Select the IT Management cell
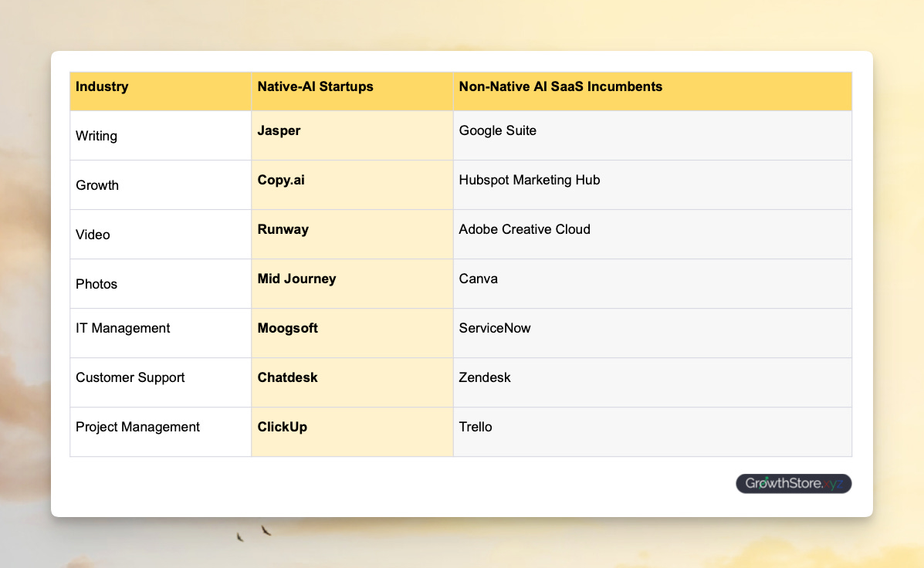 (x=161, y=333)
